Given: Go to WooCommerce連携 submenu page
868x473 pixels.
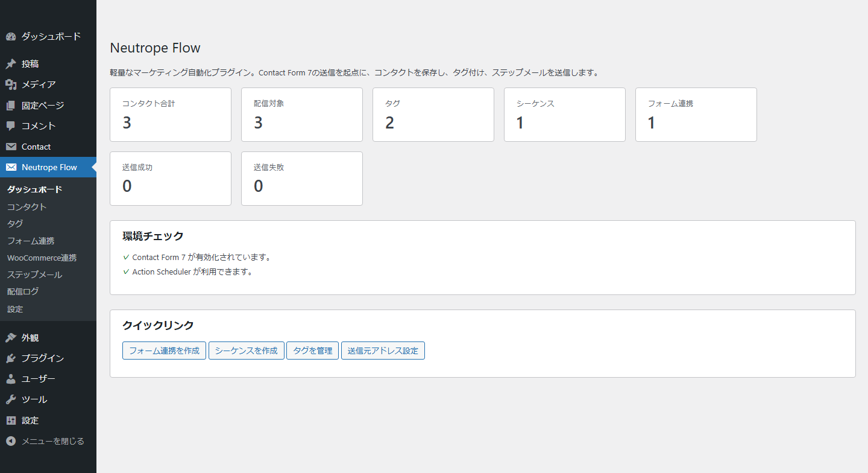Looking at the screenshot, I should point(48,258).
